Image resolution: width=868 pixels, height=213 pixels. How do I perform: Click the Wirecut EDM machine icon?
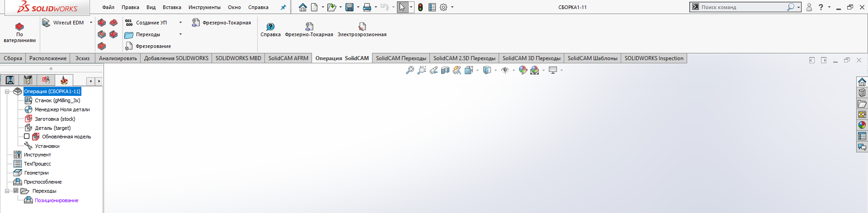pyautogui.click(x=46, y=23)
